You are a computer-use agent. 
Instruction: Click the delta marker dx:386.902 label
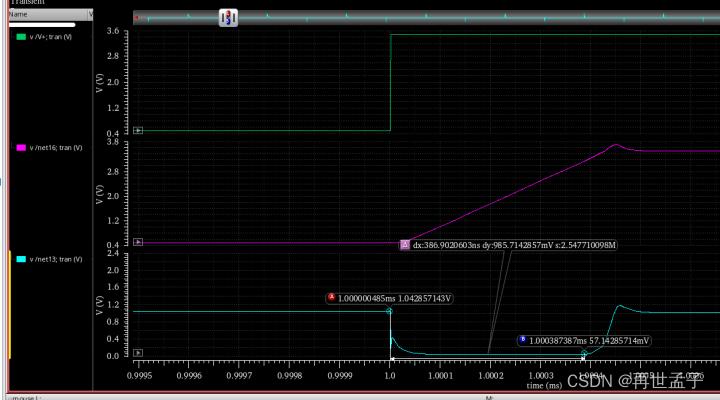pyautogui.click(x=508, y=245)
